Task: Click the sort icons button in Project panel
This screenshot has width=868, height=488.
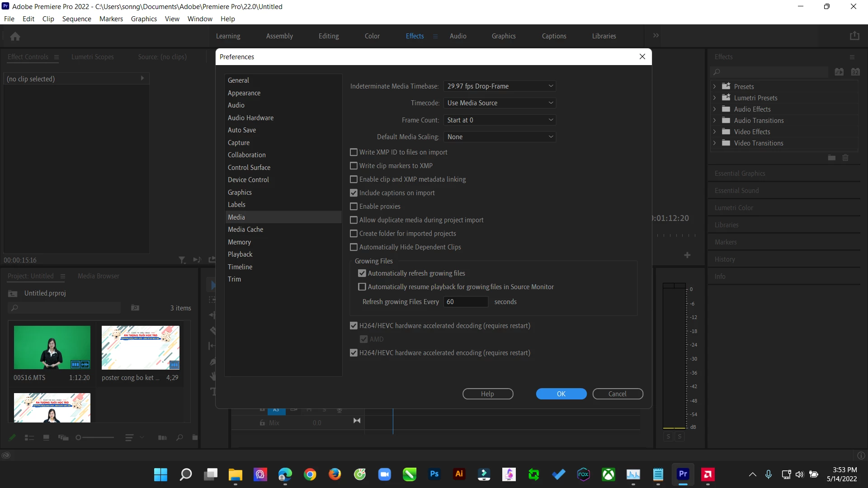Action: tap(129, 437)
